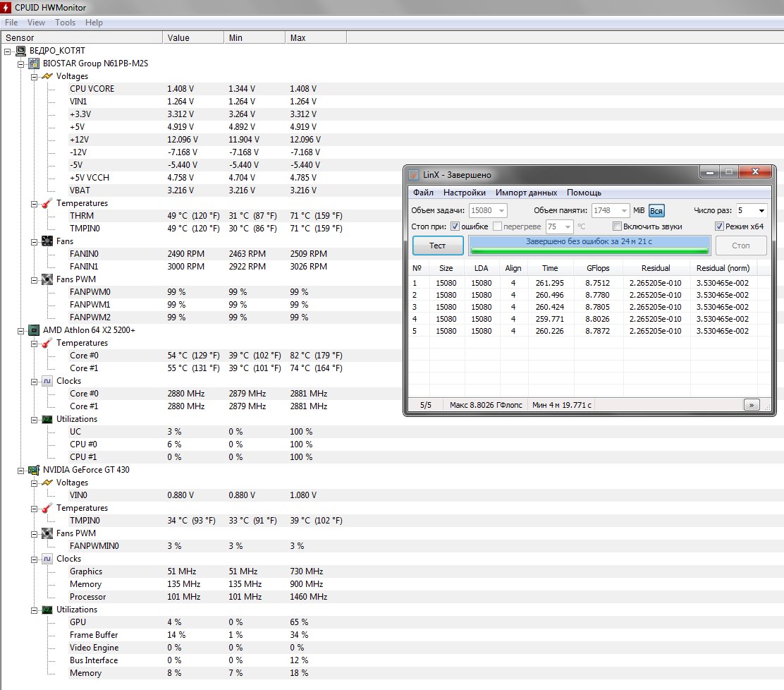Click the GPU Clocks waveform icon

[47, 559]
